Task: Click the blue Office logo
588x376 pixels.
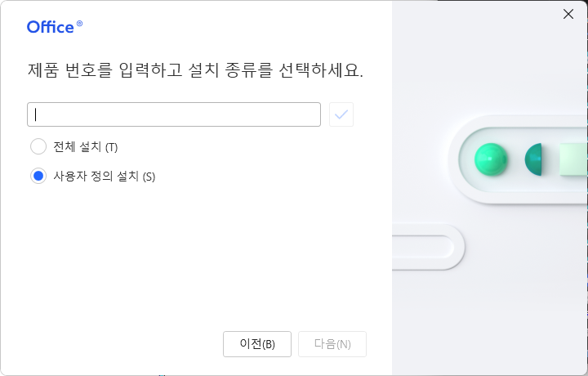Action: point(51,27)
